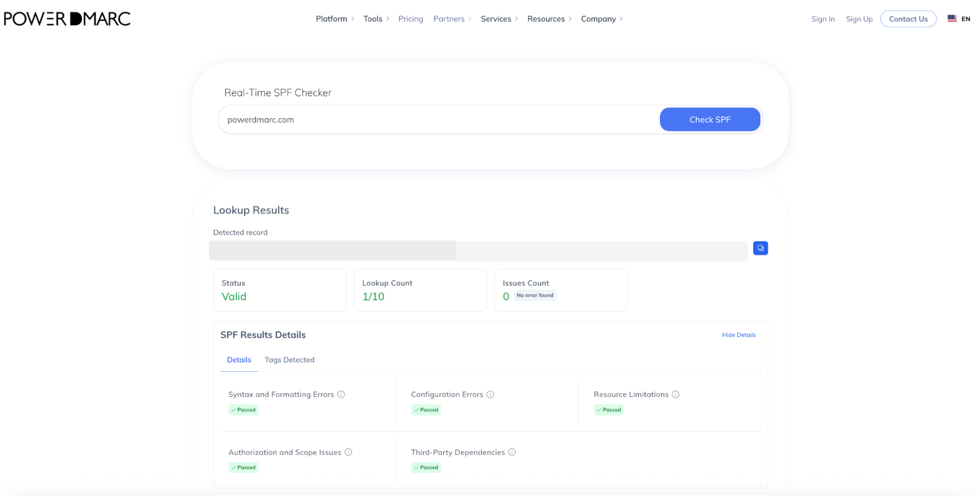
Task: Open info icon for Configuration Errors
Action: pyautogui.click(x=490, y=394)
